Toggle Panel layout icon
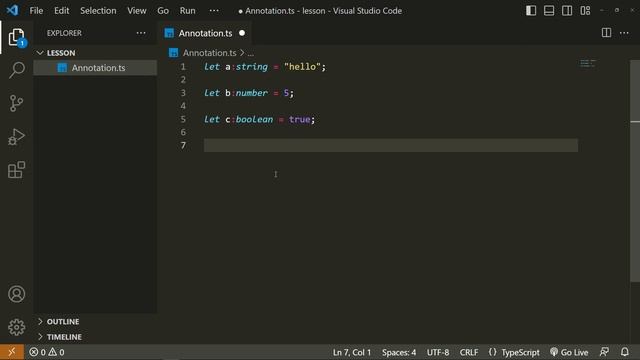Image resolution: width=640 pixels, height=360 pixels. tap(549, 11)
